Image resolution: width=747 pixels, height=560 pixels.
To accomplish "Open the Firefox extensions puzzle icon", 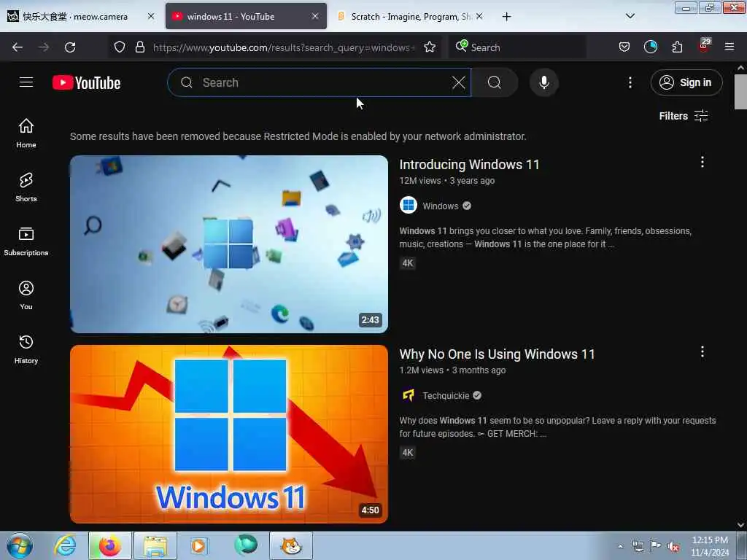I will tap(677, 47).
